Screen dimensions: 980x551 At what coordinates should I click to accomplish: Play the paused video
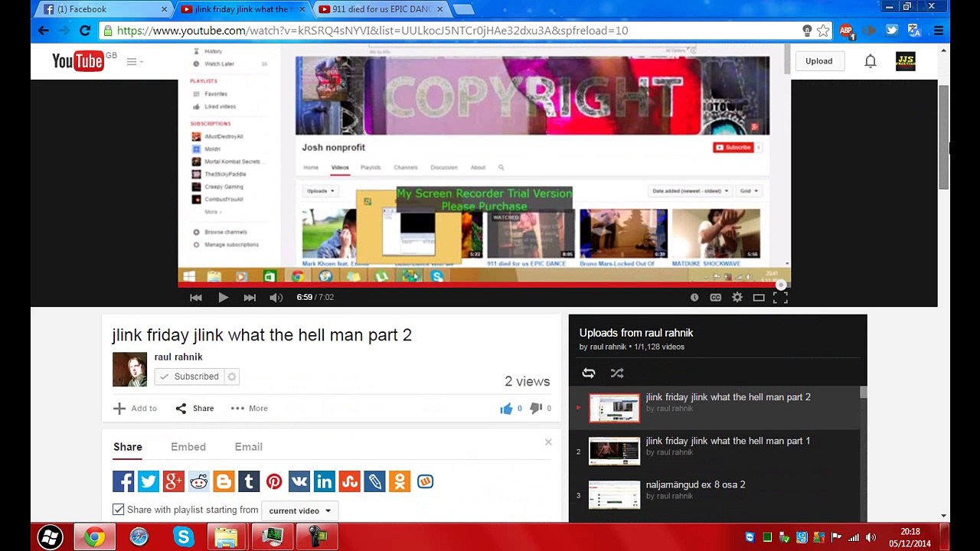(x=223, y=298)
